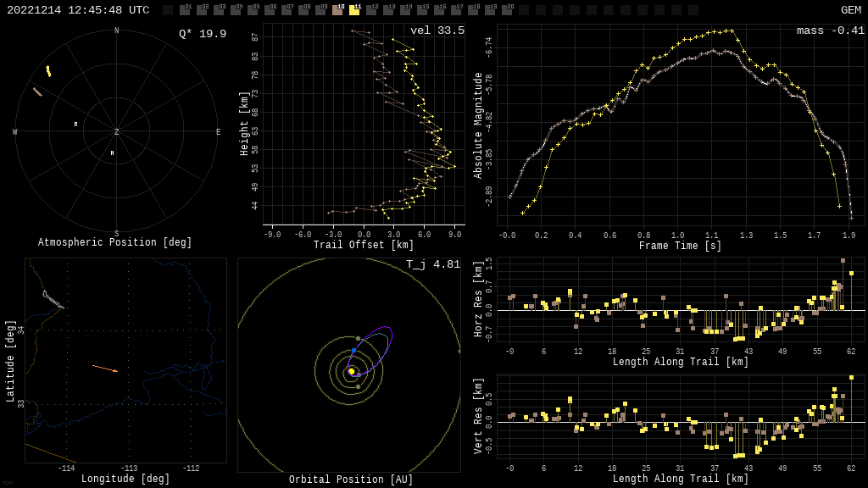Image resolution: width=868 pixels, height=488 pixels.
Task: Click the yellow station 11 indicator square
Action: 354,10
